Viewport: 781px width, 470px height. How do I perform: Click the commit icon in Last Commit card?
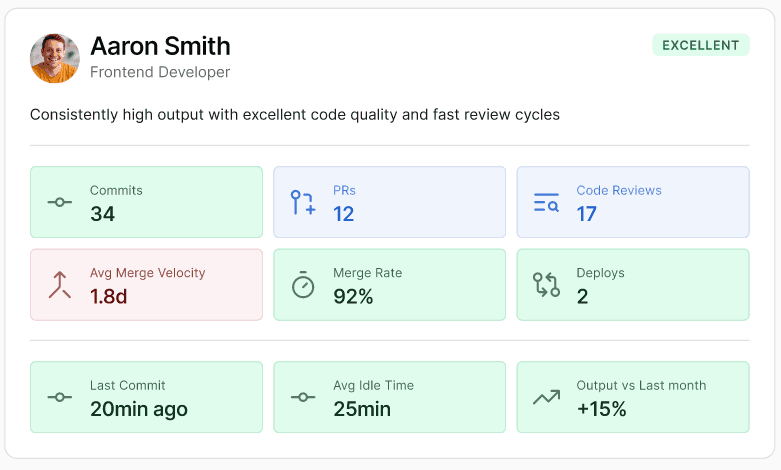60,397
